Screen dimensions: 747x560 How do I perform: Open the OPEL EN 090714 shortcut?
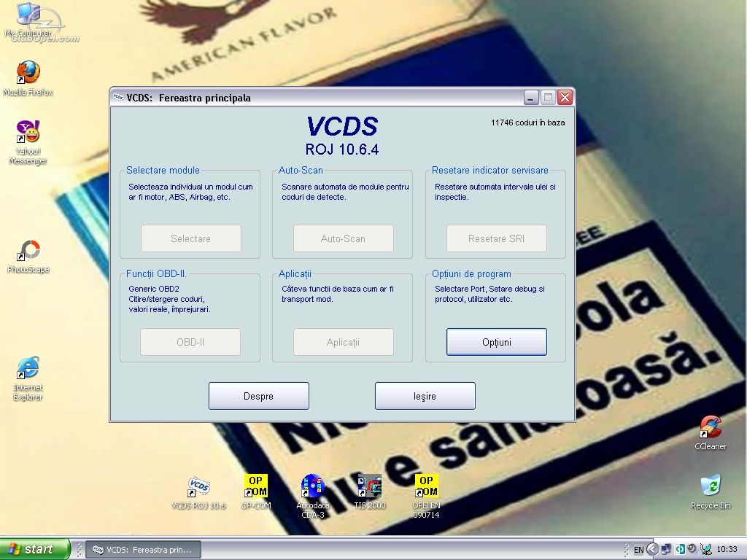click(x=426, y=496)
